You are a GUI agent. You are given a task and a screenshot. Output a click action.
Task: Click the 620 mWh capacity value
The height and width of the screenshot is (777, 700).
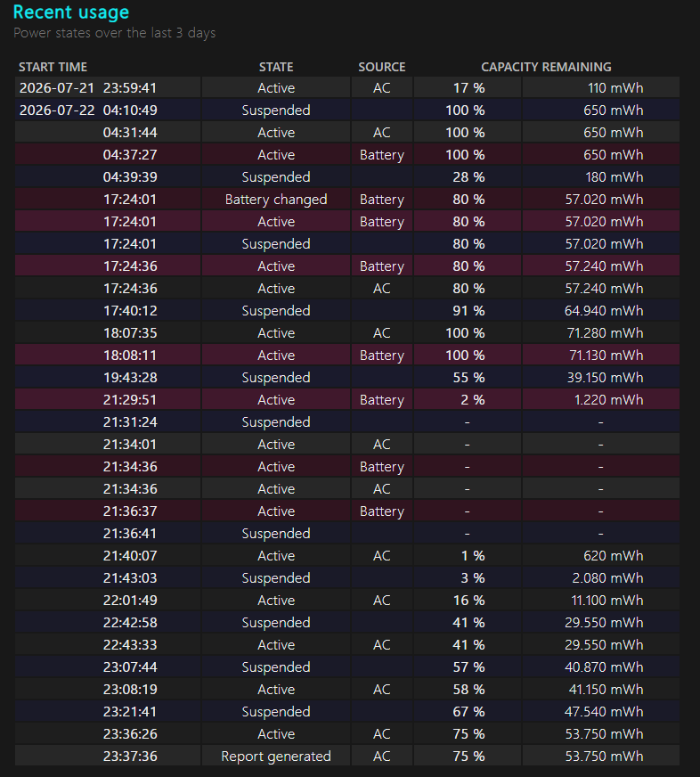click(614, 555)
